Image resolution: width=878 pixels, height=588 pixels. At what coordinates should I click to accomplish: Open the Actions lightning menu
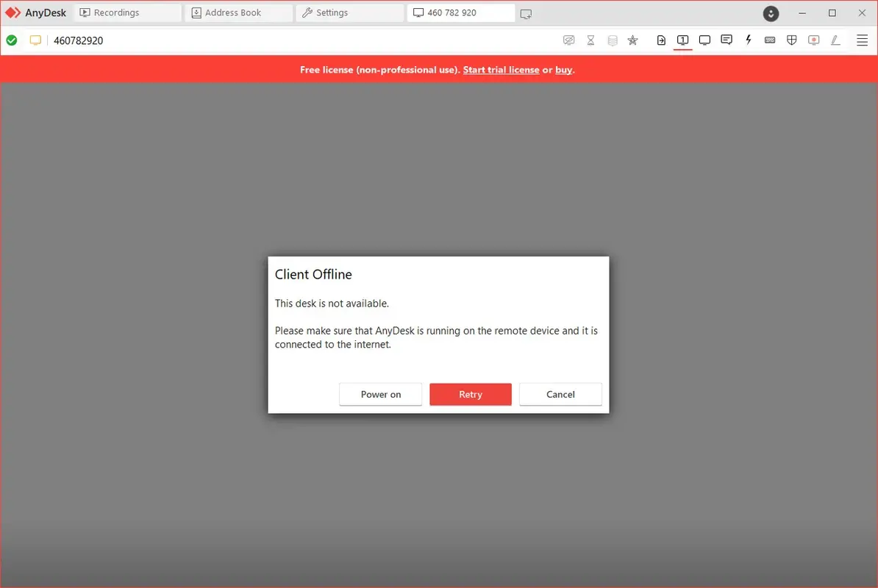pyautogui.click(x=748, y=40)
